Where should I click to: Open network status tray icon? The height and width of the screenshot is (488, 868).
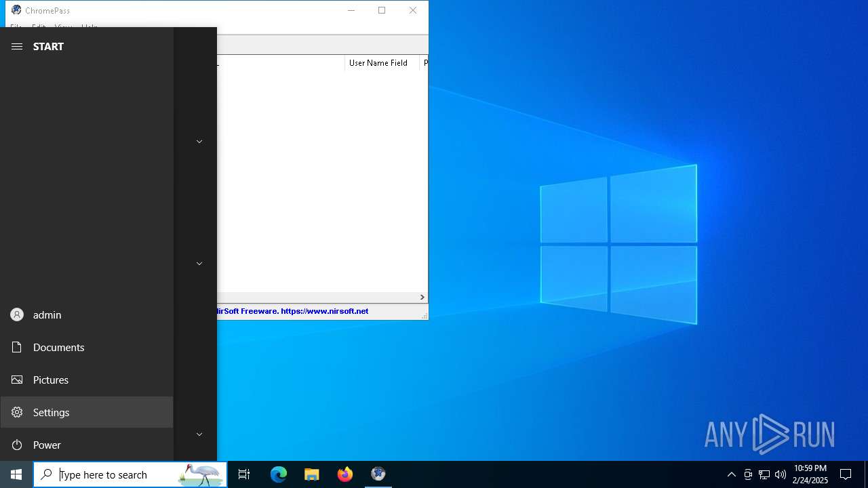(764, 474)
